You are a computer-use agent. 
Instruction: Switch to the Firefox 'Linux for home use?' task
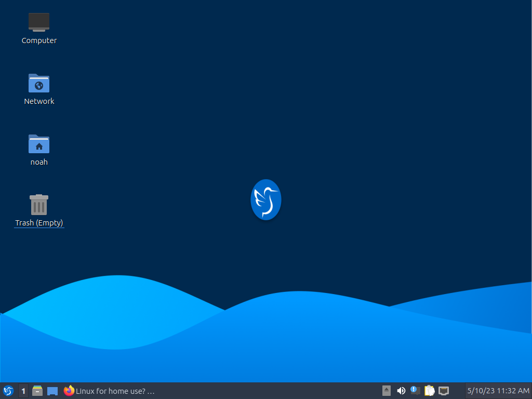click(x=109, y=391)
